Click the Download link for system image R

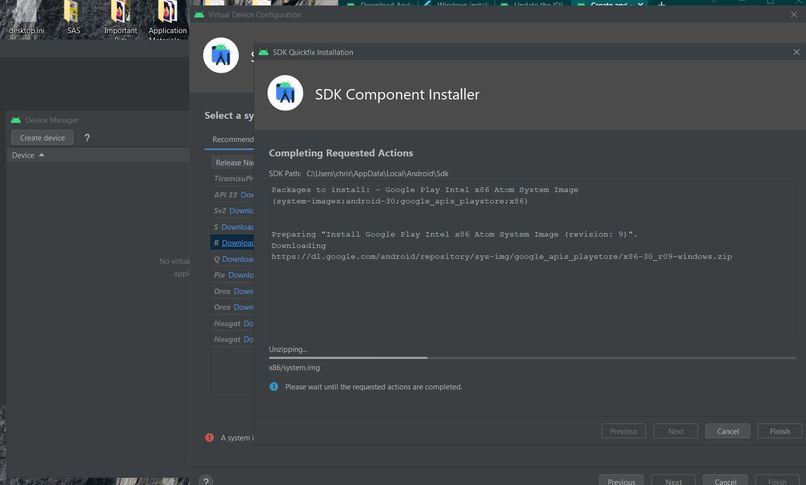click(238, 243)
